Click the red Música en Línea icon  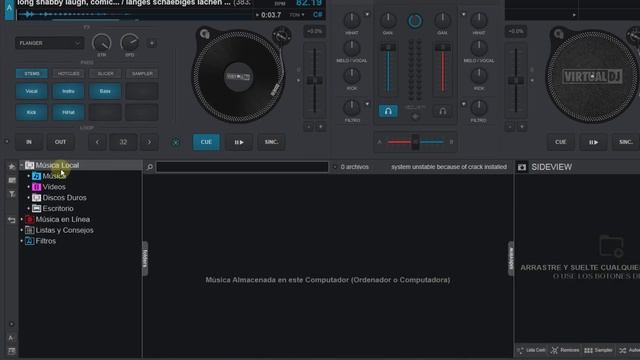[x=29, y=219]
